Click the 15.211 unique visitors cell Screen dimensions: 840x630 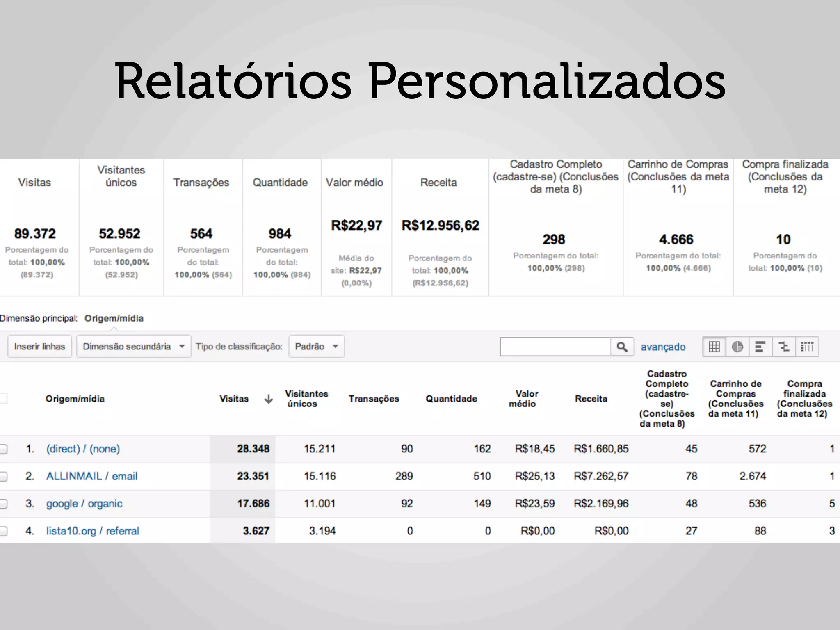click(320, 449)
